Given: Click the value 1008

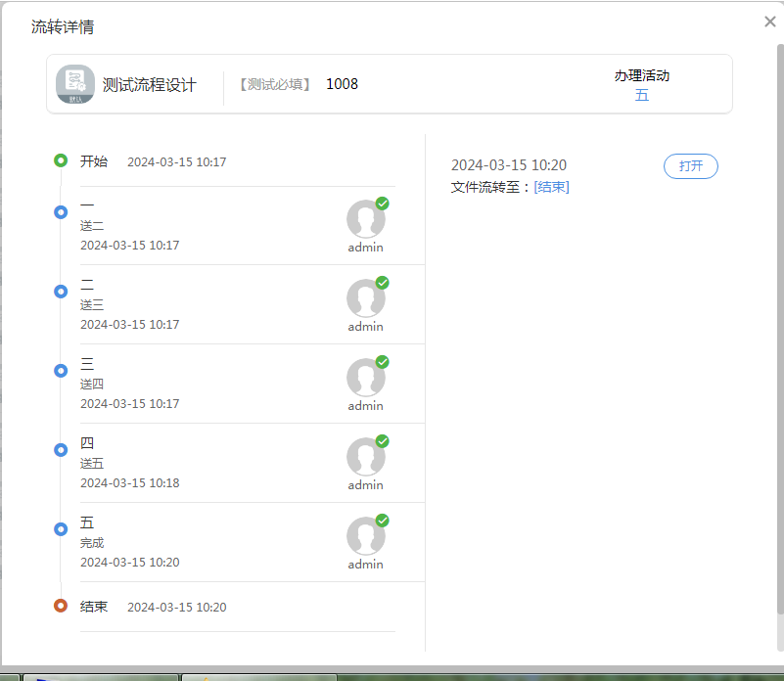Looking at the screenshot, I should (342, 84).
